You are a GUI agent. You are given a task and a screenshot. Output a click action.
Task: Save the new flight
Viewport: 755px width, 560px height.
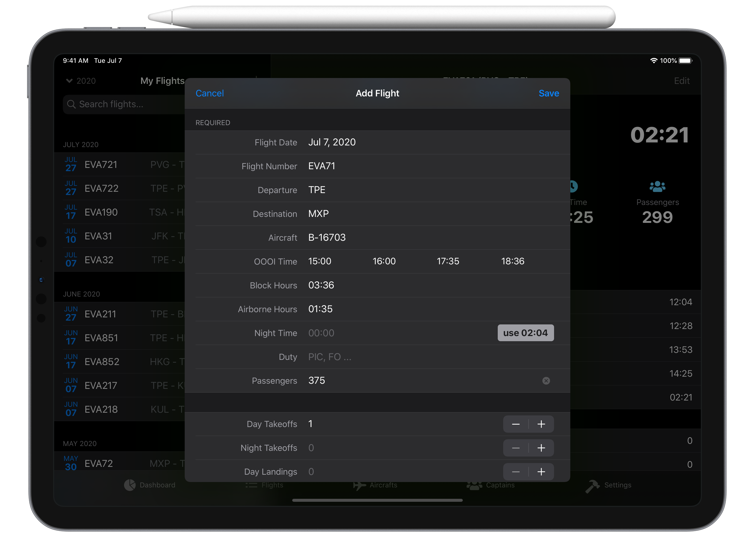click(x=549, y=93)
